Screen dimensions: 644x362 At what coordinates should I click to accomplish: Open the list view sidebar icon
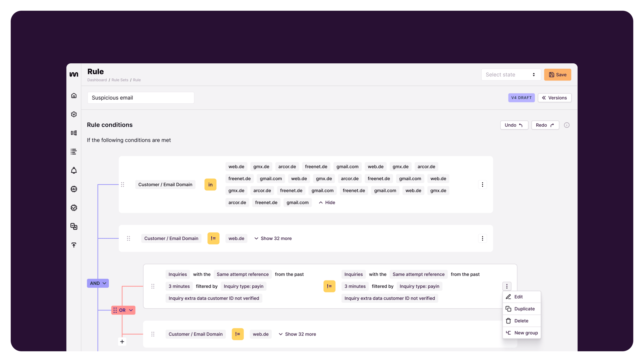[x=74, y=152]
